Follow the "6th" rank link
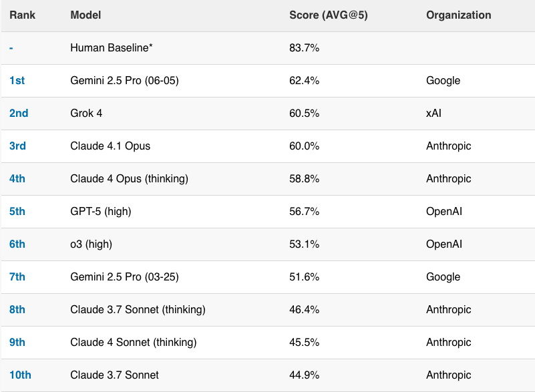Viewport: 535px width, 392px height. click(x=17, y=244)
